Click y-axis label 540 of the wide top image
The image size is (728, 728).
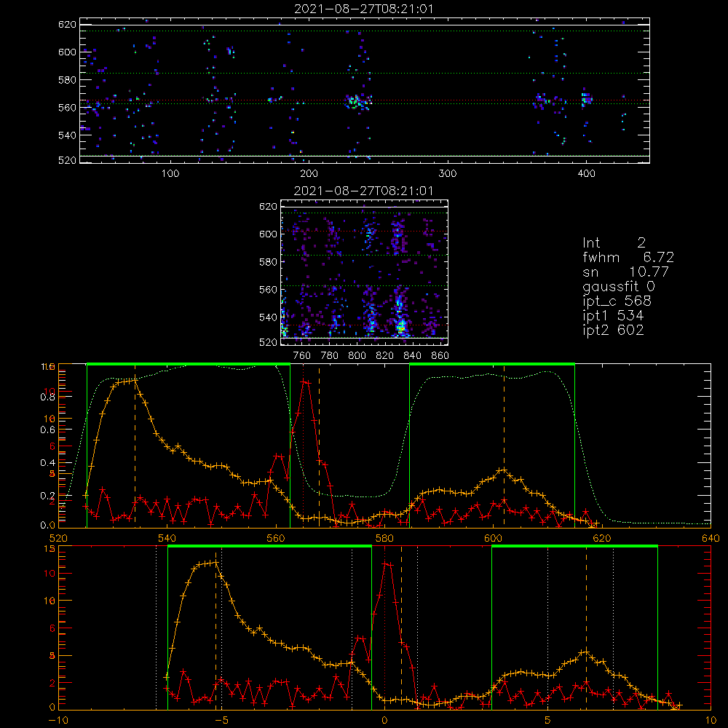click(67, 135)
